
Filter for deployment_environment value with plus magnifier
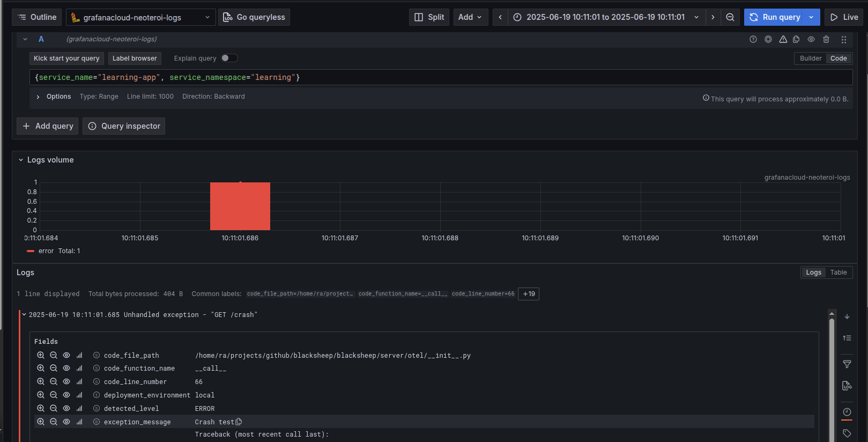41,395
